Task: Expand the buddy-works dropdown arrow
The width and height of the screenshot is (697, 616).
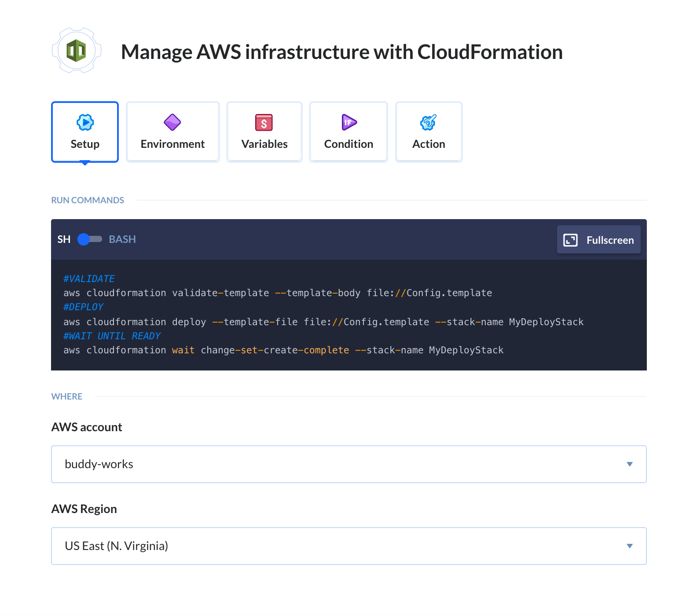Action: pyautogui.click(x=630, y=464)
